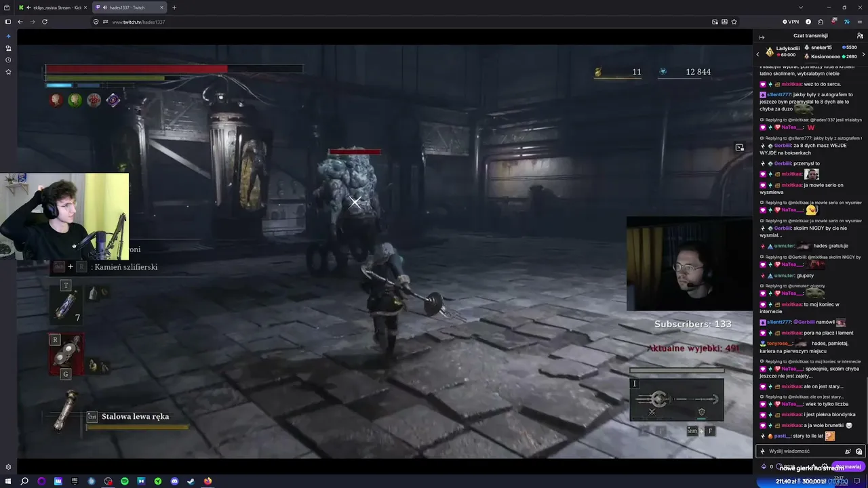Show previous leaderboard entries
This screenshot has height=488, width=868.
click(757, 54)
